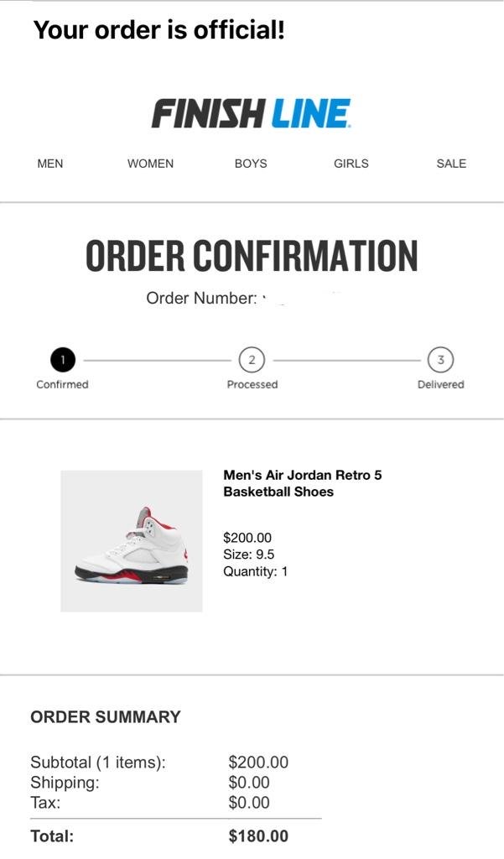Click the Order Number text

201,298
